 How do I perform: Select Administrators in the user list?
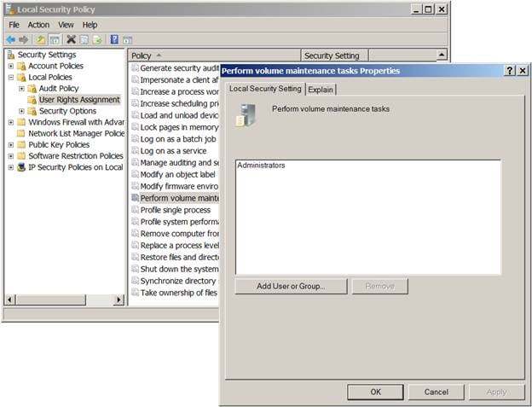point(261,166)
